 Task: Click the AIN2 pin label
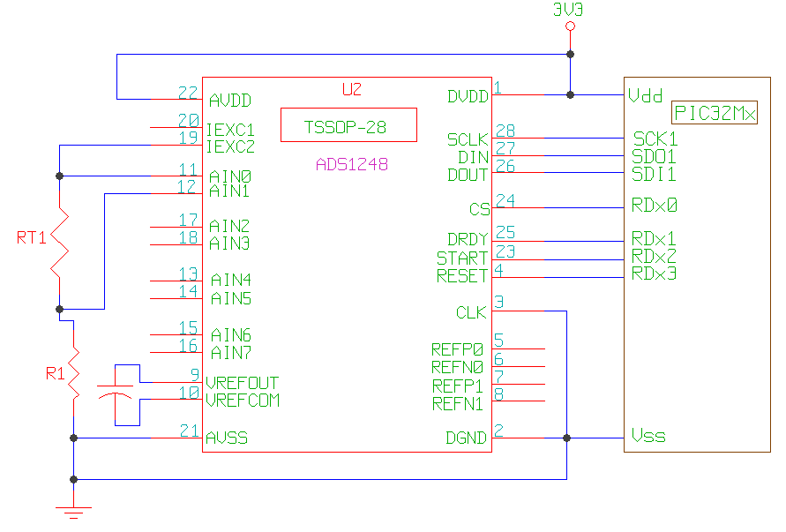[229, 226]
